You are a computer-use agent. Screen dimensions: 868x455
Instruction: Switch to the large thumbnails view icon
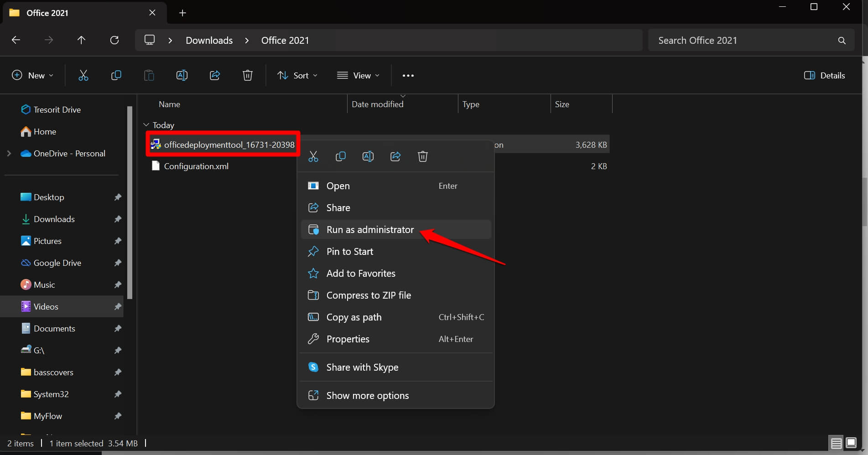click(851, 443)
